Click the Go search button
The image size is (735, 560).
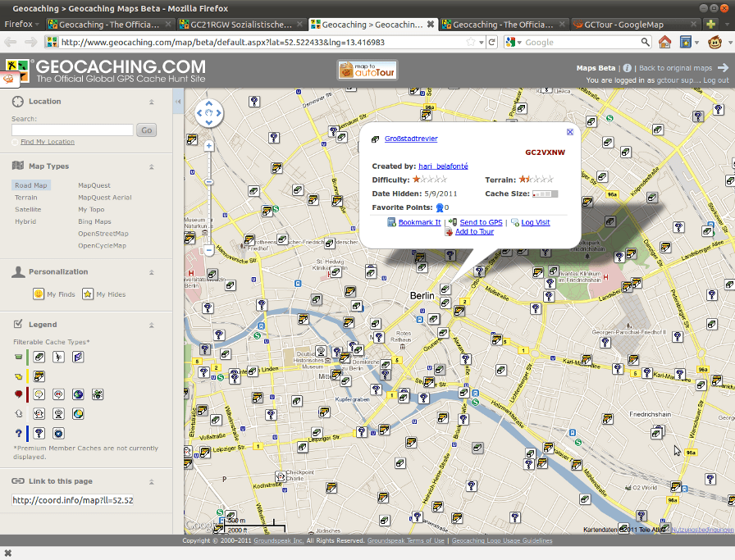(x=147, y=130)
